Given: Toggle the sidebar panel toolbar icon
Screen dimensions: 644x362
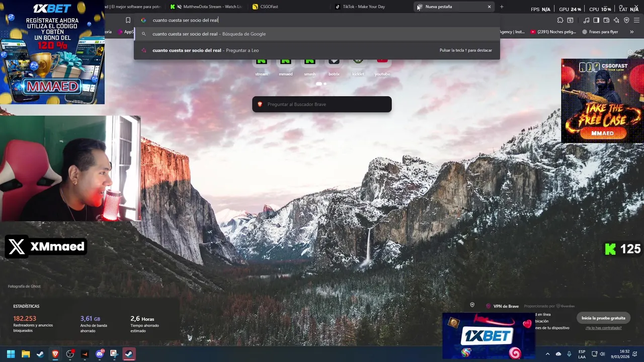Looking at the screenshot, I should pos(596,20).
